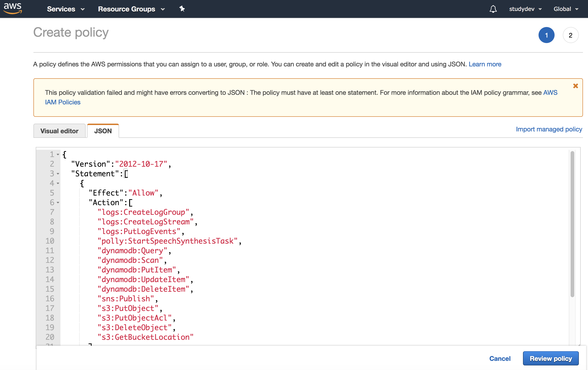Screen dimensions: 588x370
Task: Click the Review policy button
Action: pos(551,359)
